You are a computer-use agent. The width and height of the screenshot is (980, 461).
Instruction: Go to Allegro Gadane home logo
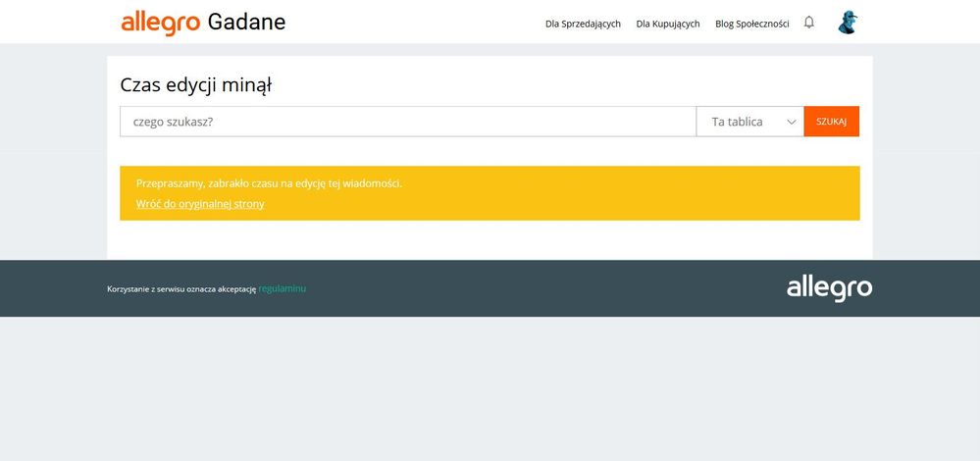click(x=203, y=23)
